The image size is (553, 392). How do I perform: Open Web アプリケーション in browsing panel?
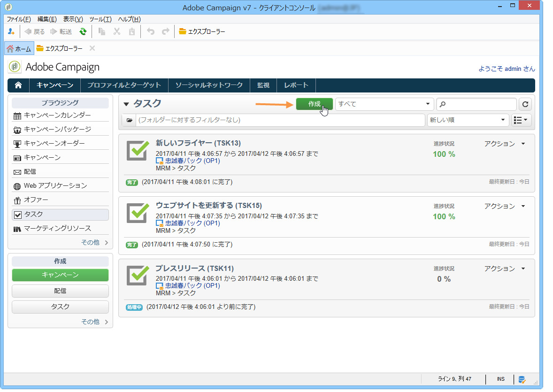[60, 186]
